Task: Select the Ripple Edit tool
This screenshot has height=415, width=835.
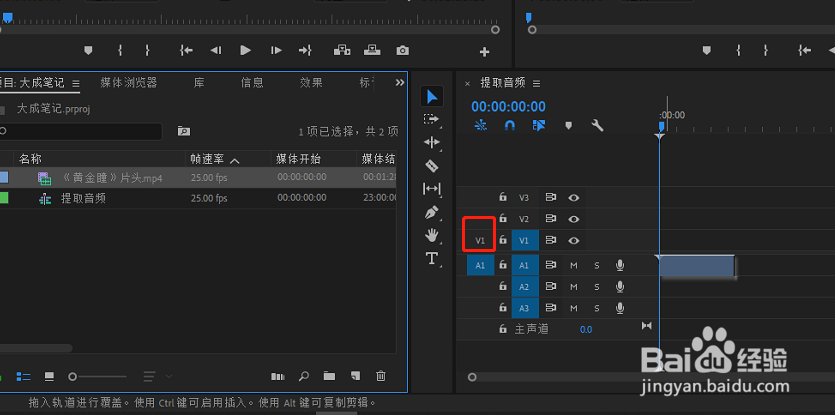Action: click(x=431, y=142)
